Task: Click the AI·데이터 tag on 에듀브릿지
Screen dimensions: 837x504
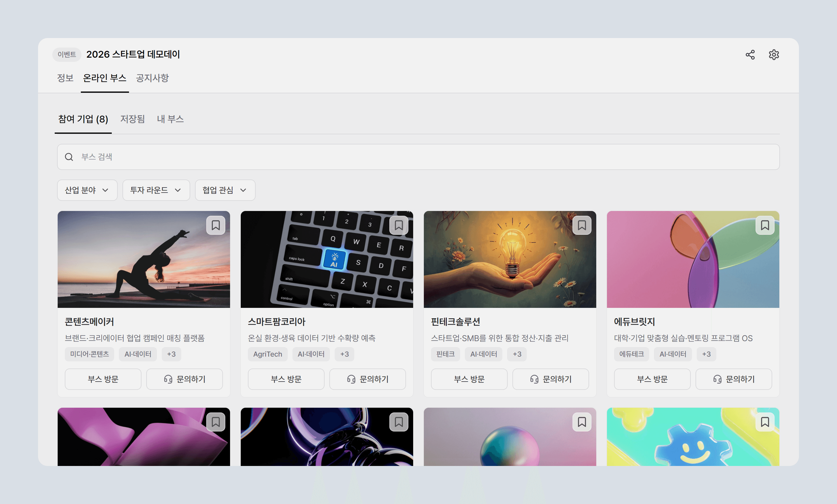Action: (673, 354)
